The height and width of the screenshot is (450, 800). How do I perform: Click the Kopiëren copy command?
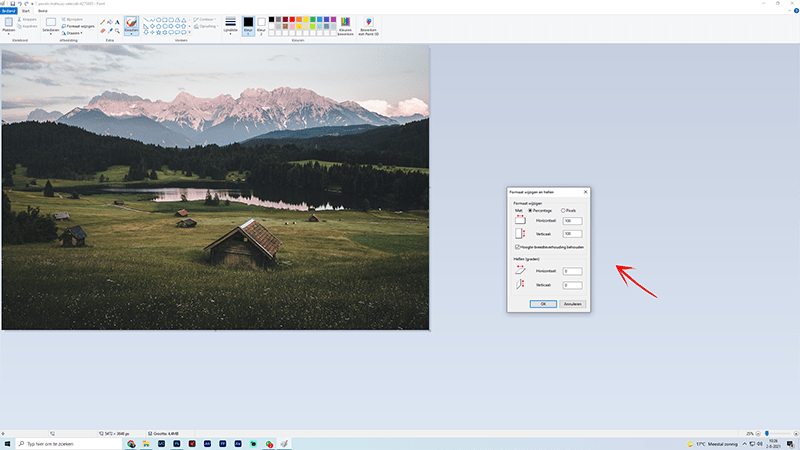coord(27,26)
